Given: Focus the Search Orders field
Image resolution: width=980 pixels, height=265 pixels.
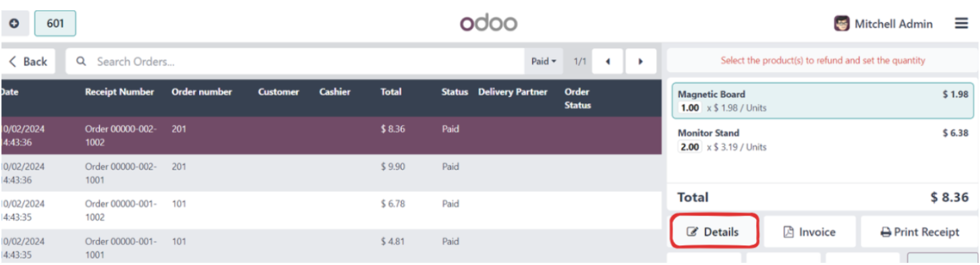Looking at the screenshot, I should [x=295, y=61].
